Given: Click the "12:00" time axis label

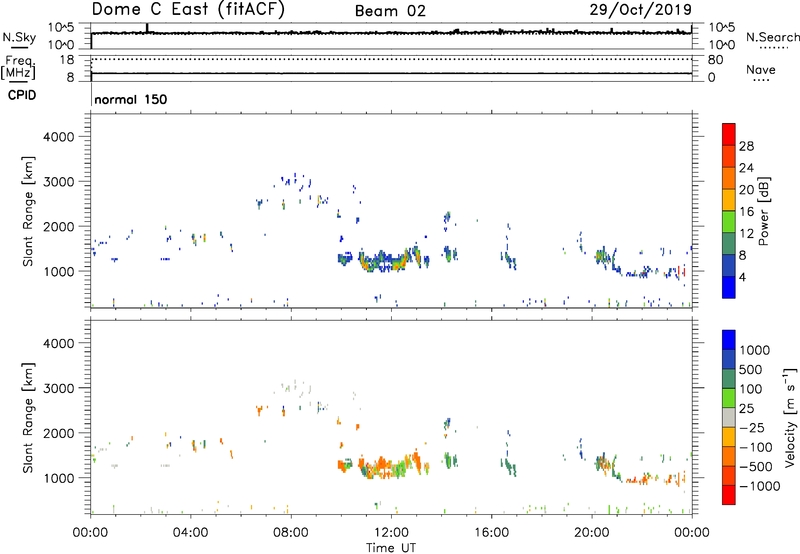Looking at the screenshot, I should click(x=391, y=533).
